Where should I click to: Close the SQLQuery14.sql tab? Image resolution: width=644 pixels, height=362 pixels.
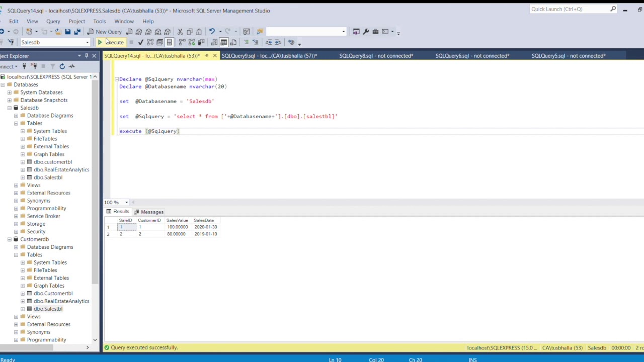coord(215,56)
